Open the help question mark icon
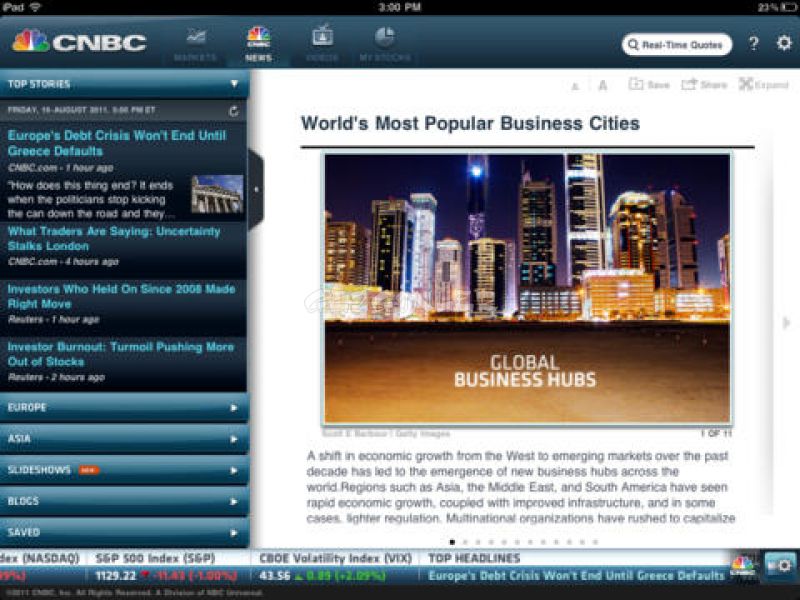 tap(754, 43)
